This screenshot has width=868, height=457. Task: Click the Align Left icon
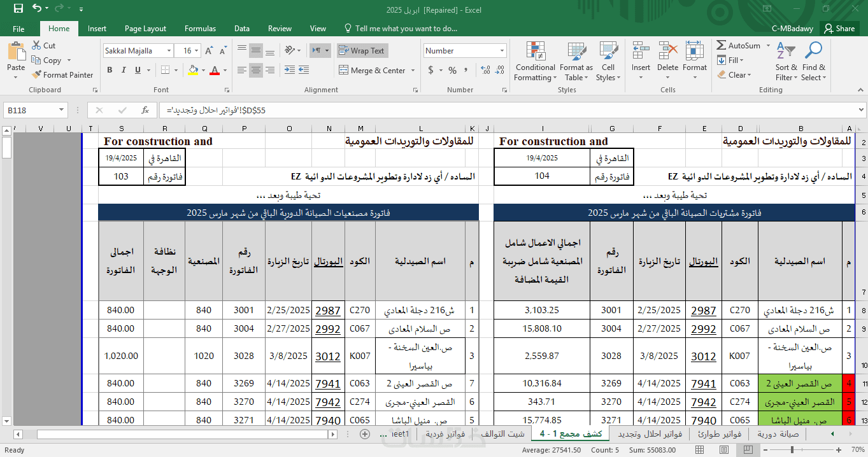(x=241, y=70)
